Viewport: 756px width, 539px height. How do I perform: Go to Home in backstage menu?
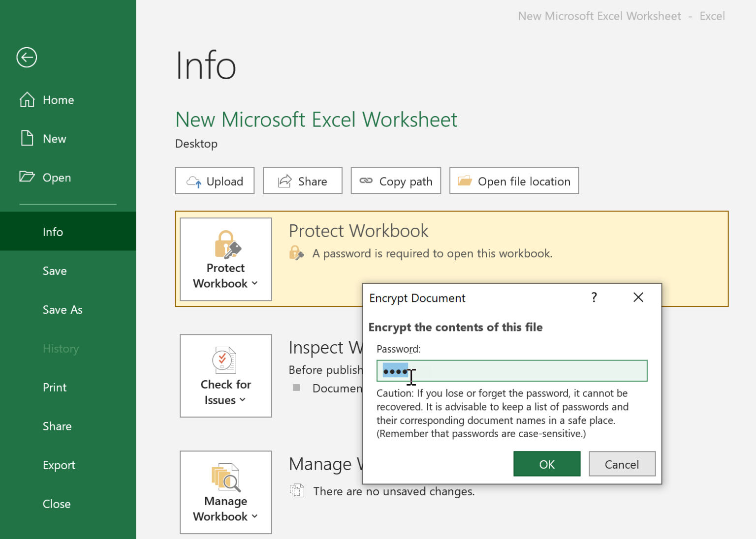point(68,100)
